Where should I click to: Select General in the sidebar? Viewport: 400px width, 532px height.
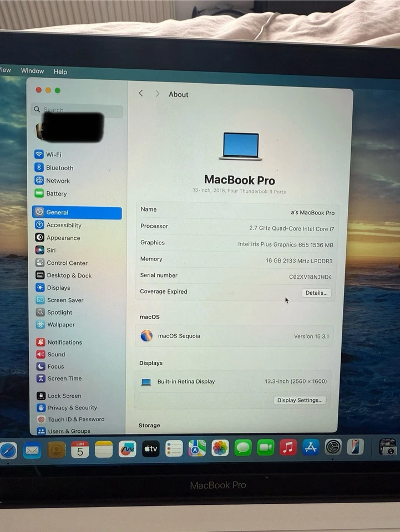(77, 212)
